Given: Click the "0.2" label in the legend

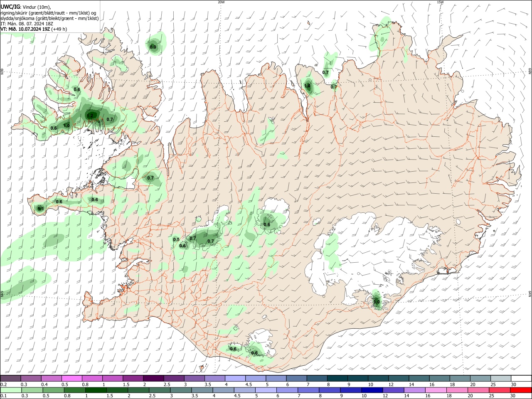Looking at the screenshot, I should (3, 384).
